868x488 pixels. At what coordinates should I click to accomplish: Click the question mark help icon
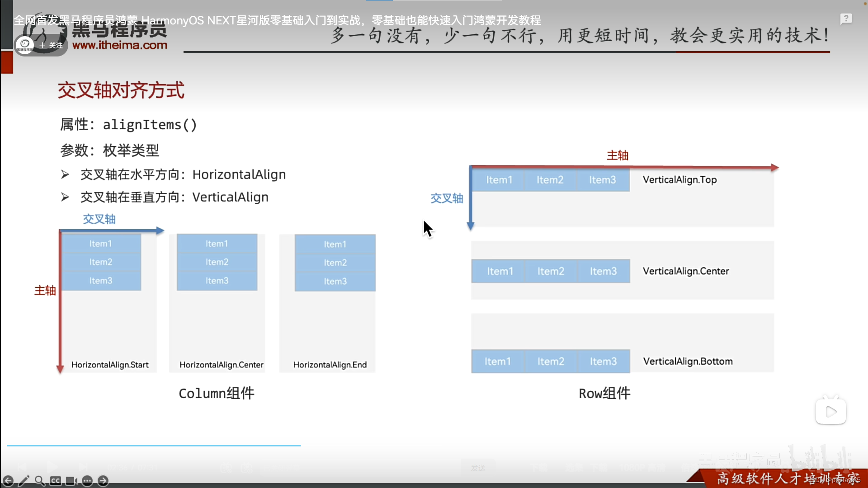[846, 19]
